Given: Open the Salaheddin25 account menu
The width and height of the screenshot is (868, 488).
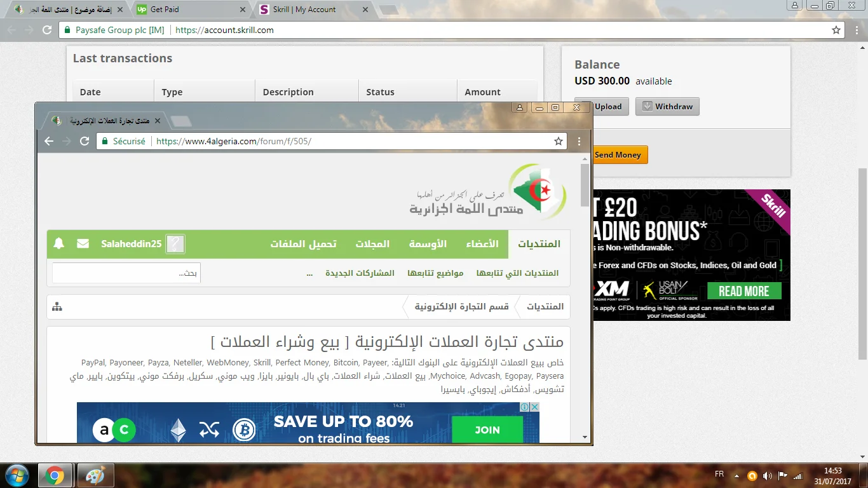Looking at the screenshot, I should coord(131,244).
